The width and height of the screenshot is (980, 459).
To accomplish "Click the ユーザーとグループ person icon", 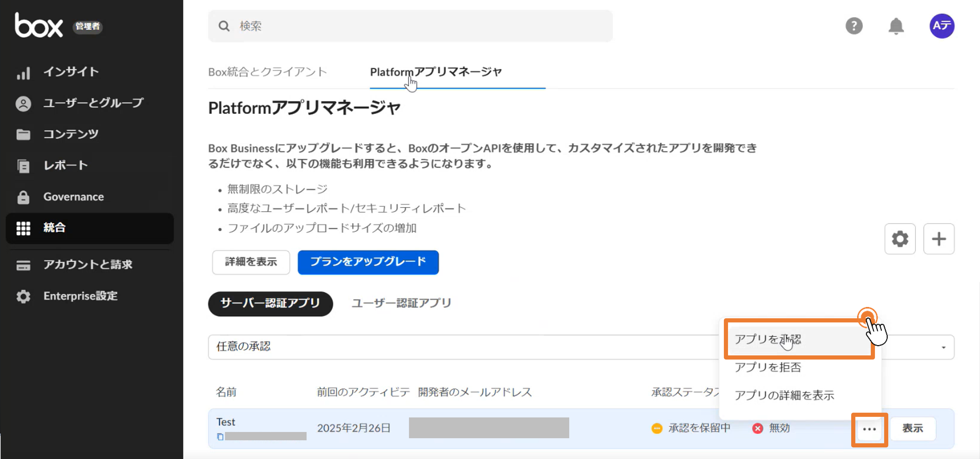I will tap(23, 104).
